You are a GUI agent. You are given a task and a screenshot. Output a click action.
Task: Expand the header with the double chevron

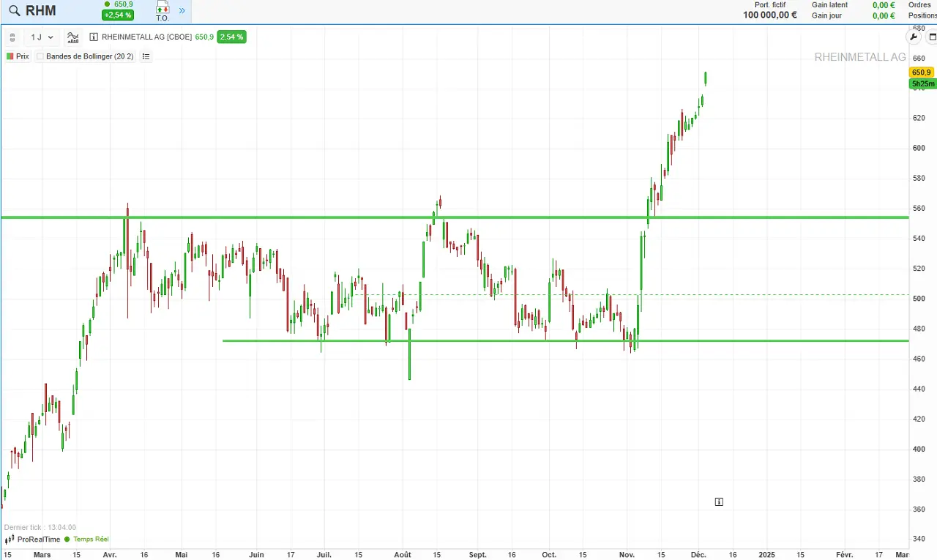pos(182,10)
